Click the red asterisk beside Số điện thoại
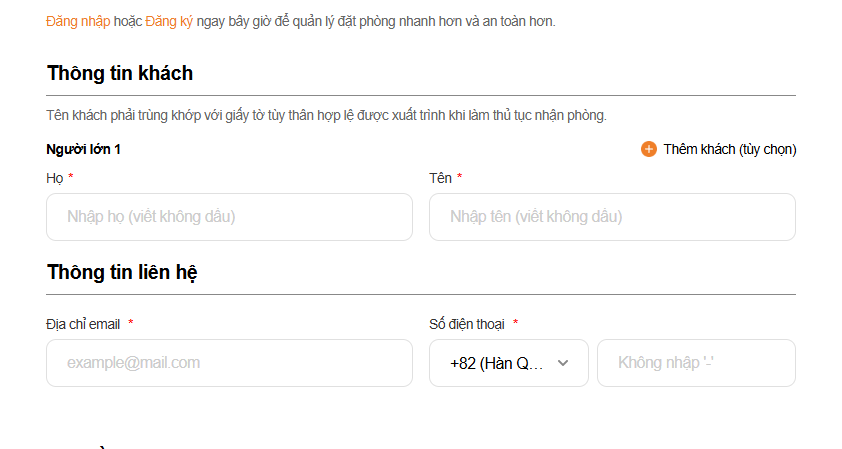 tap(516, 323)
